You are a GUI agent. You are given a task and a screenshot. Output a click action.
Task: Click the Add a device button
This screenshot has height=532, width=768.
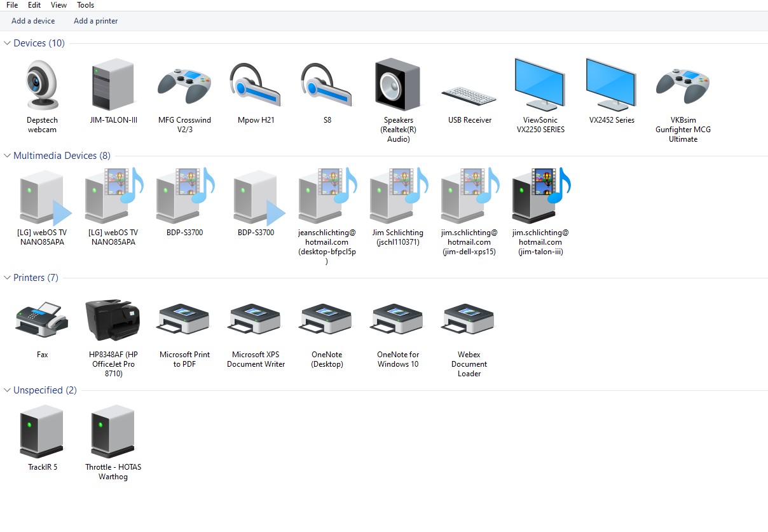click(33, 21)
